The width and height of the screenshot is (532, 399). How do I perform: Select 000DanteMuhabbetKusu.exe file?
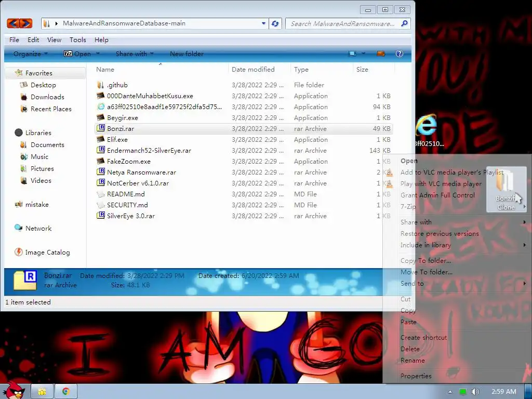pos(150,96)
